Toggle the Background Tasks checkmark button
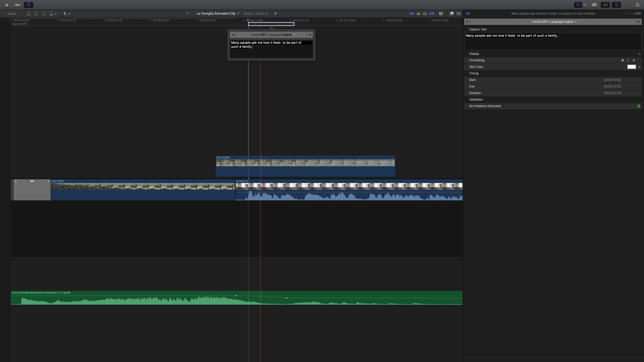The width and height of the screenshot is (644, 362). tap(29, 5)
